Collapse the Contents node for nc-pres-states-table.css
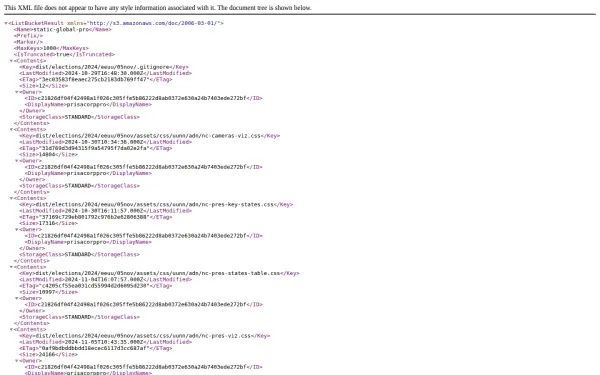 pos(11,267)
